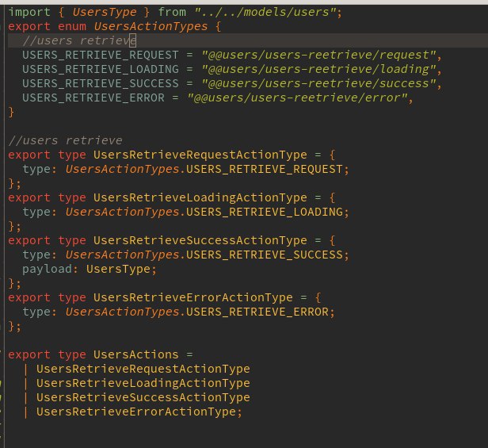
Task: Click UsersRetrieveErrorActionType; in the union list
Action: 139,412
